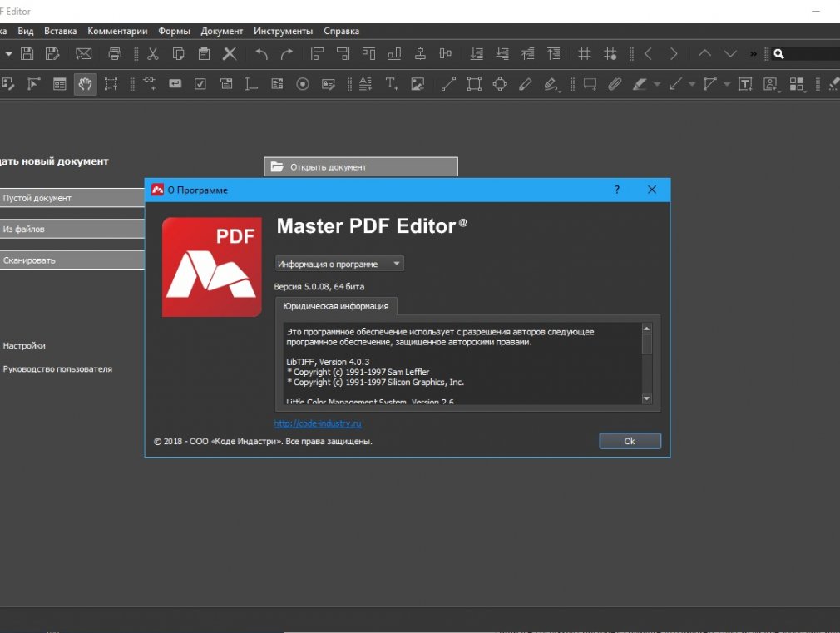Image resolution: width=840 pixels, height=633 pixels.
Task: Go to next page right arrow
Action: point(674,53)
